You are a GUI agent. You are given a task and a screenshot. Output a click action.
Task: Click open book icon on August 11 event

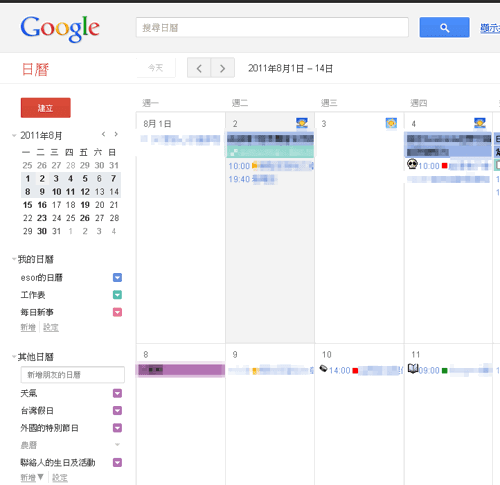click(x=413, y=368)
